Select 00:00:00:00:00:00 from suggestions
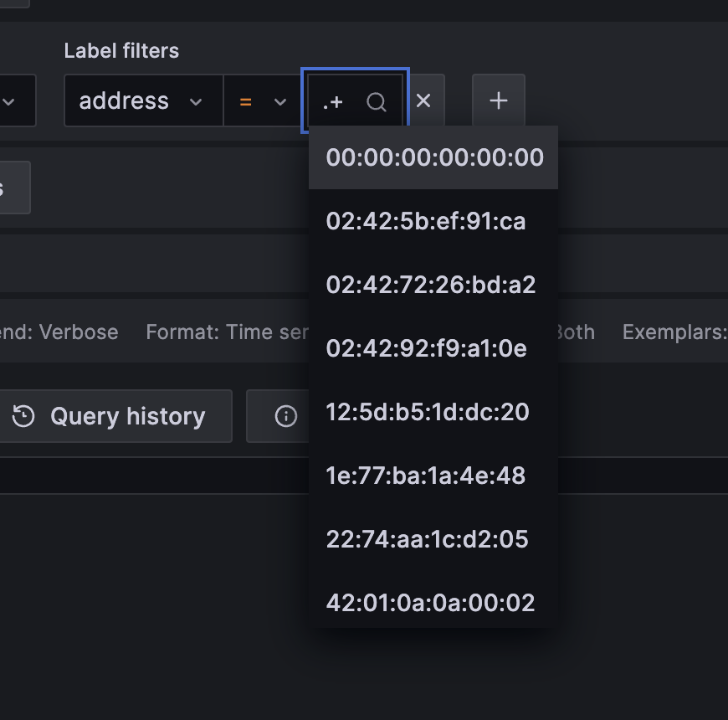The image size is (728, 720). click(433, 157)
